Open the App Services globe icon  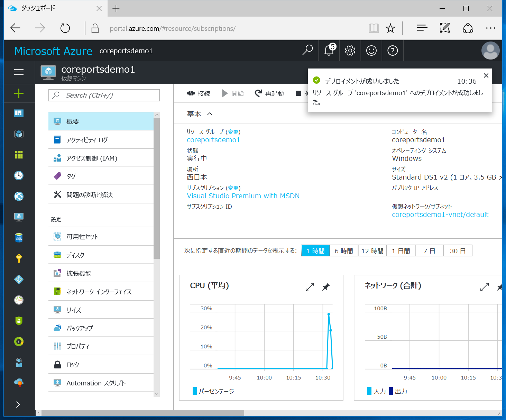(19, 196)
